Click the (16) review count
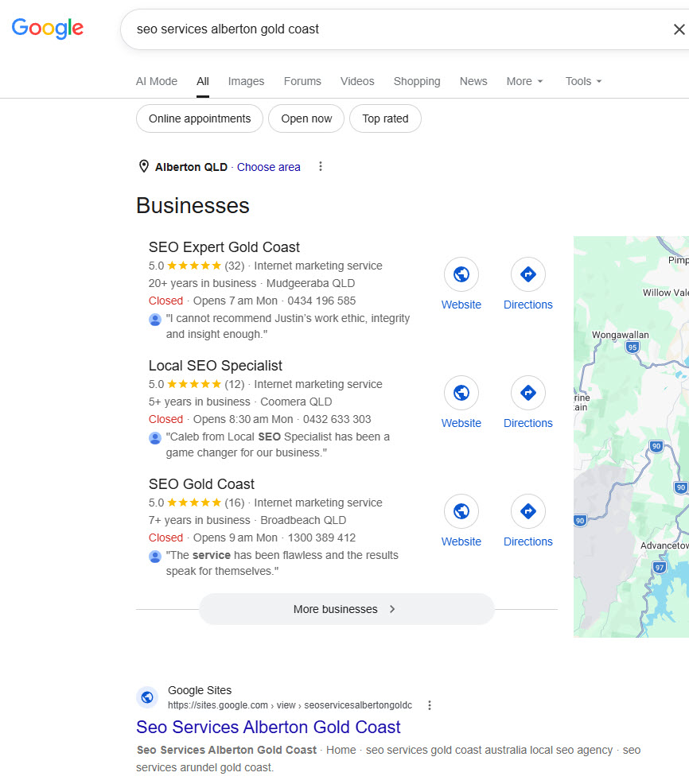Screen dimensions: 689x784 (x=234, y=503)
